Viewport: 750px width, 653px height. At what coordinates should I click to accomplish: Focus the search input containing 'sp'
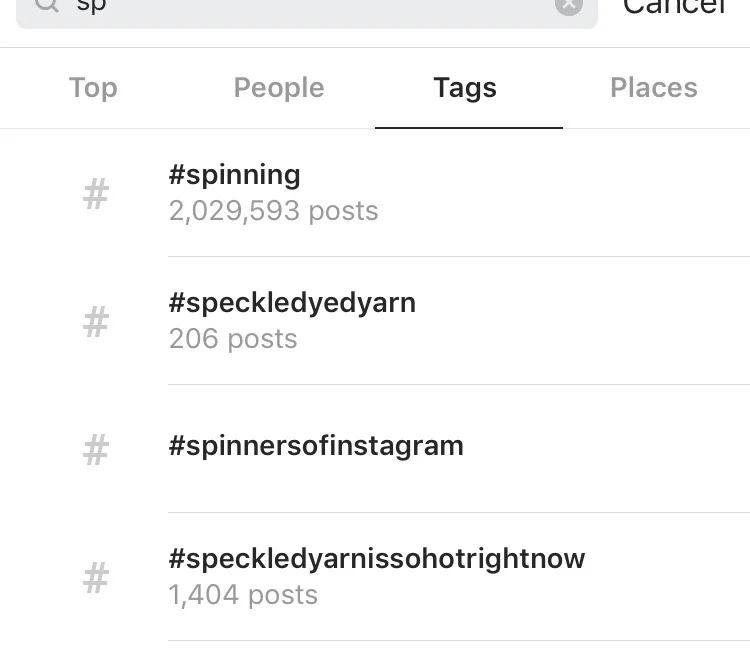click(307, 7)
